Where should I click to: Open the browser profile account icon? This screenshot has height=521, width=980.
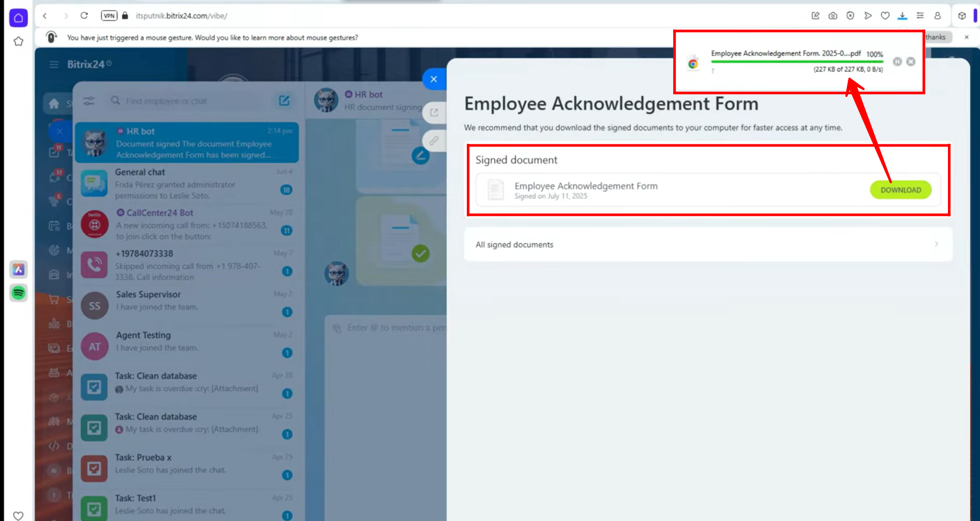(x=937, y=16)
